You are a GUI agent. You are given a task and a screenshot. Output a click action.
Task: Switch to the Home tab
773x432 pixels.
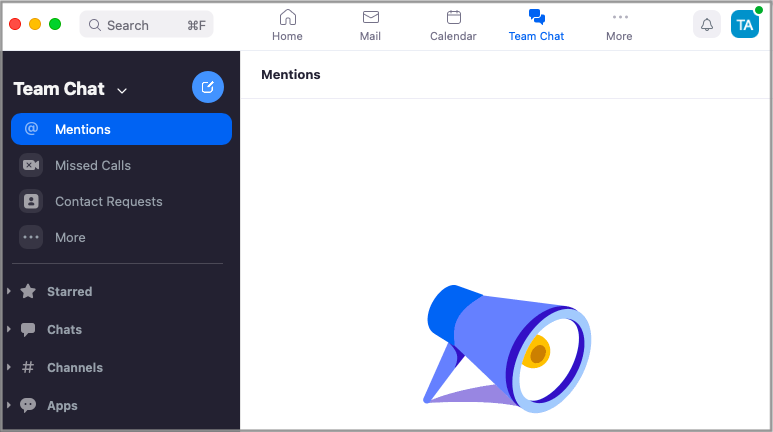[287, 25]
